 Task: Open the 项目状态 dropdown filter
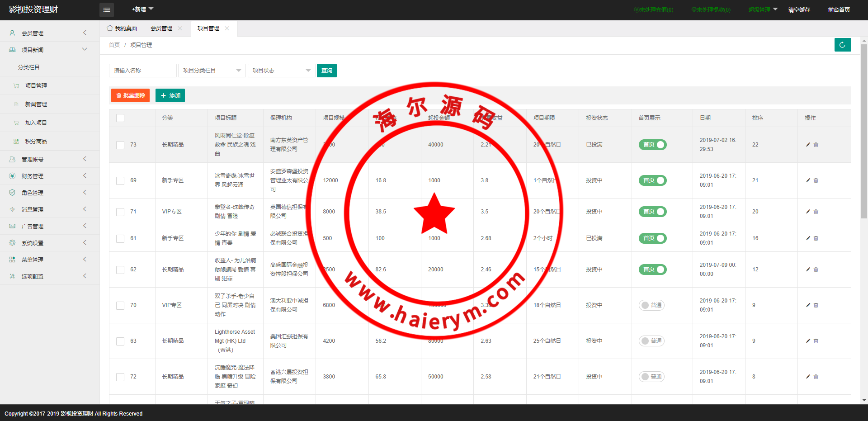(x=281, y=71)
